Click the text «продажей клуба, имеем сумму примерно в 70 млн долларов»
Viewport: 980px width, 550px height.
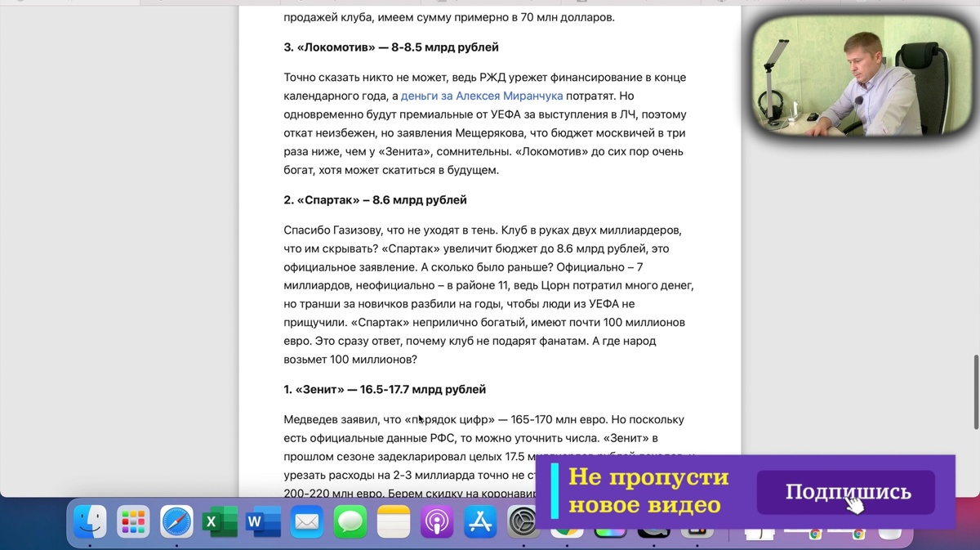[448, 16]
